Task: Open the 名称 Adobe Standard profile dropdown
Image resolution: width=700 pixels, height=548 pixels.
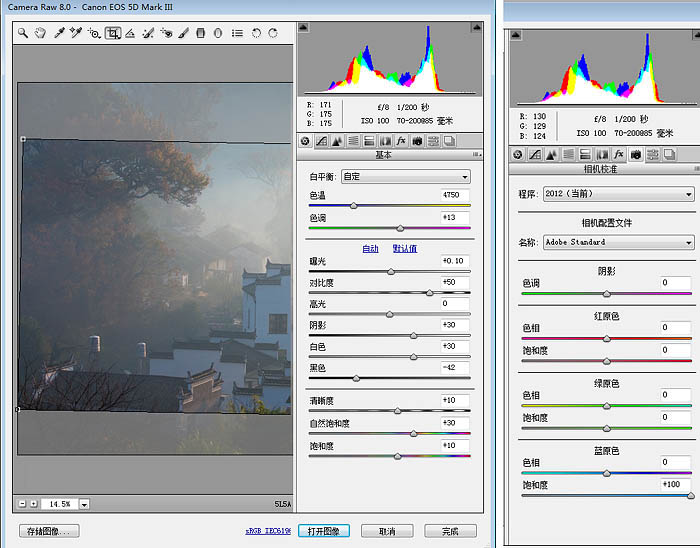Action: pyautogui.click(x=619, y=242)
